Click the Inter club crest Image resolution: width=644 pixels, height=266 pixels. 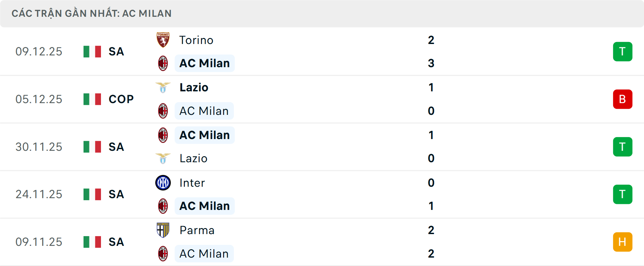tap(163, 183)
